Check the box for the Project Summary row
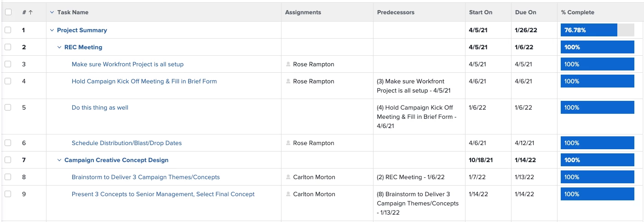 (x=8, y=30)
